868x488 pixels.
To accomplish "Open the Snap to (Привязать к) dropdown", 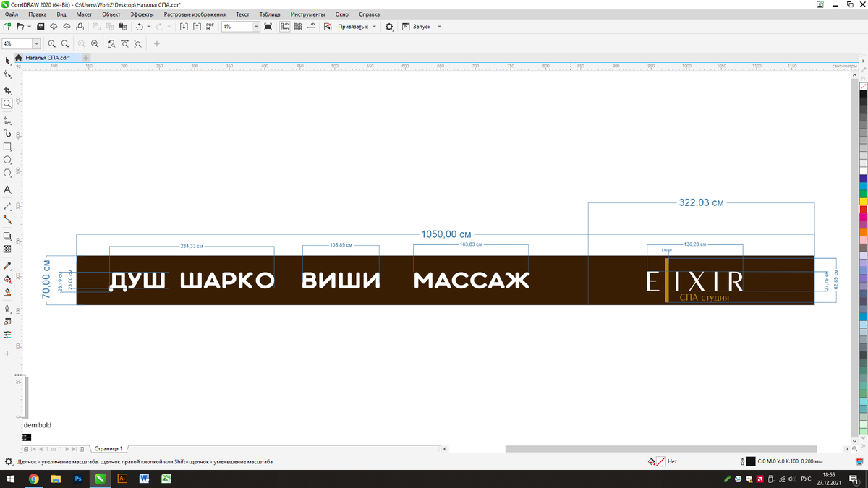I will [x=357, y=27].
